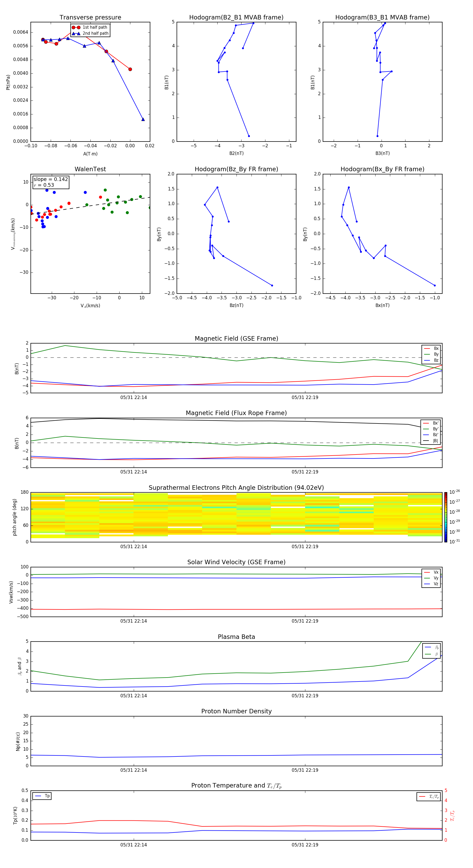Click the Te/Tp legend box
Viewport: 473px width, 868px height.
(429, 796)
